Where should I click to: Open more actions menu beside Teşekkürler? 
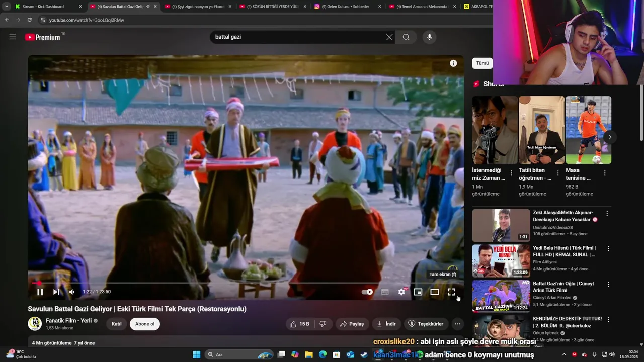457,324
